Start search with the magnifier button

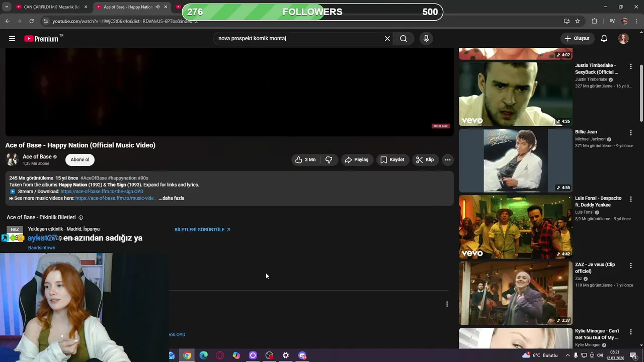(404, 39)
